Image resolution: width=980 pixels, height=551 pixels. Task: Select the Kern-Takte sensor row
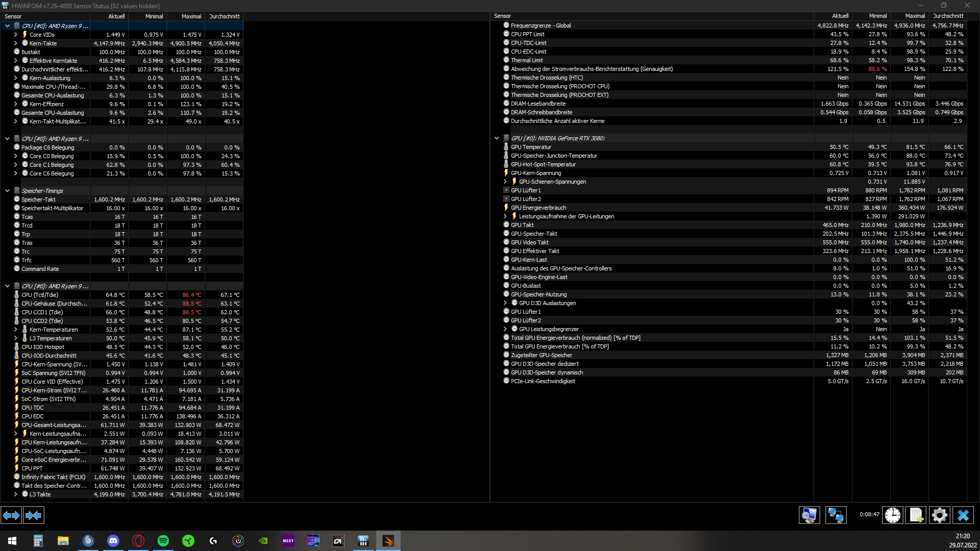(x=43, y=43)
